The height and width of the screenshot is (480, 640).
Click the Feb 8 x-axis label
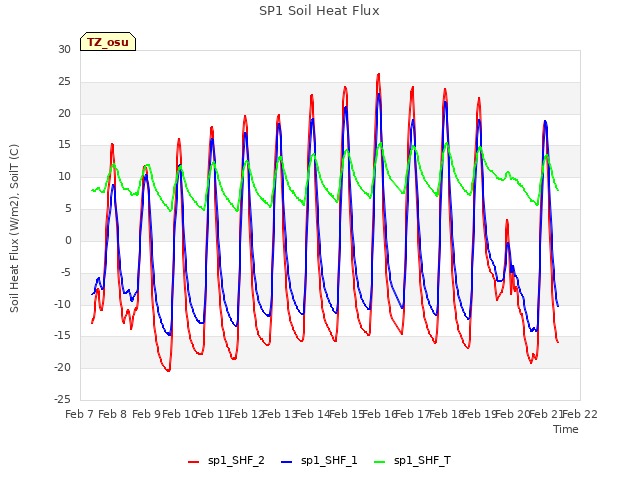point(113,414)
